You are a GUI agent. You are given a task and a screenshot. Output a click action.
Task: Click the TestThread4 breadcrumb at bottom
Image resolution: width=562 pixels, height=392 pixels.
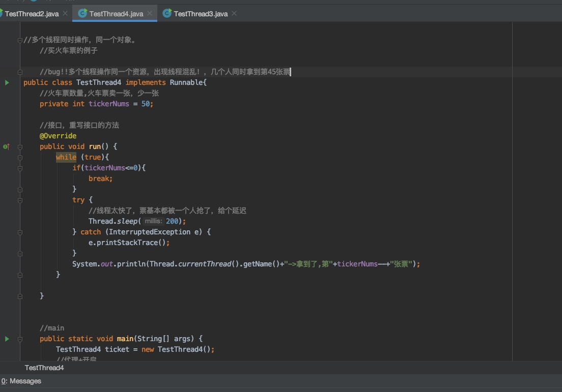pyautogui.click(x=44, y=368)
